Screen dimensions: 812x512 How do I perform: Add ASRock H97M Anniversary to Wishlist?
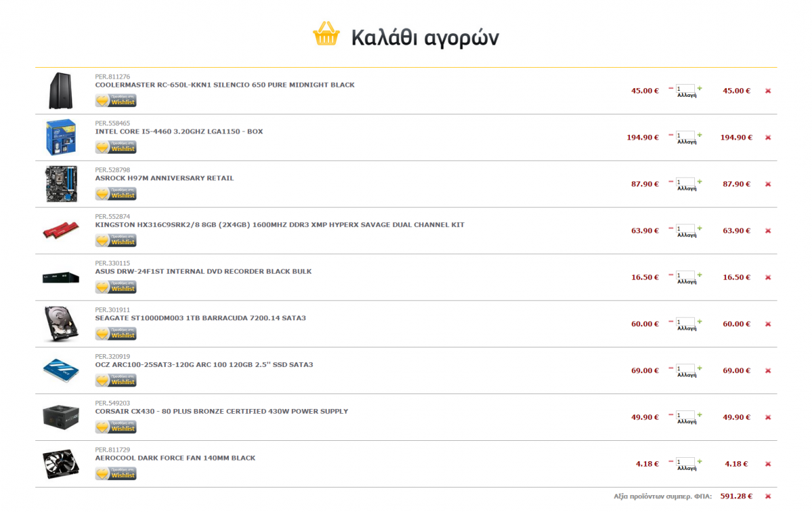[116, 194]
